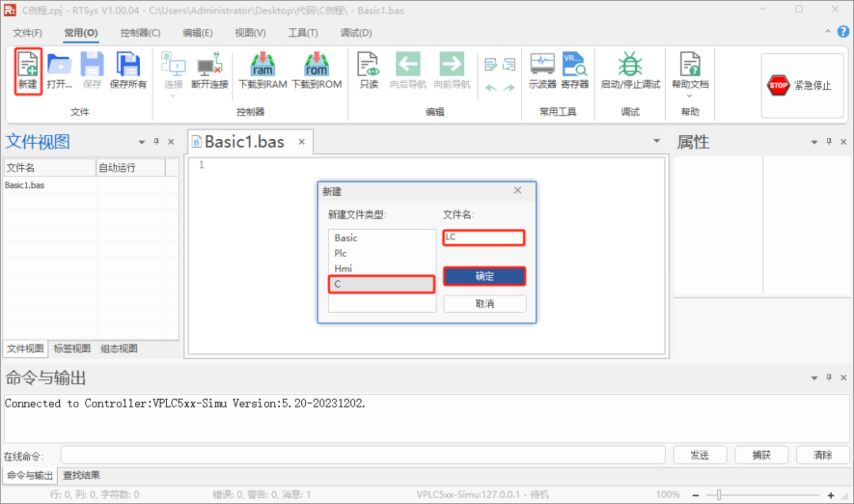This screenshot has height=504, width=854.
Task: Open the 文件(F) menu
Action: pos(27,32)
